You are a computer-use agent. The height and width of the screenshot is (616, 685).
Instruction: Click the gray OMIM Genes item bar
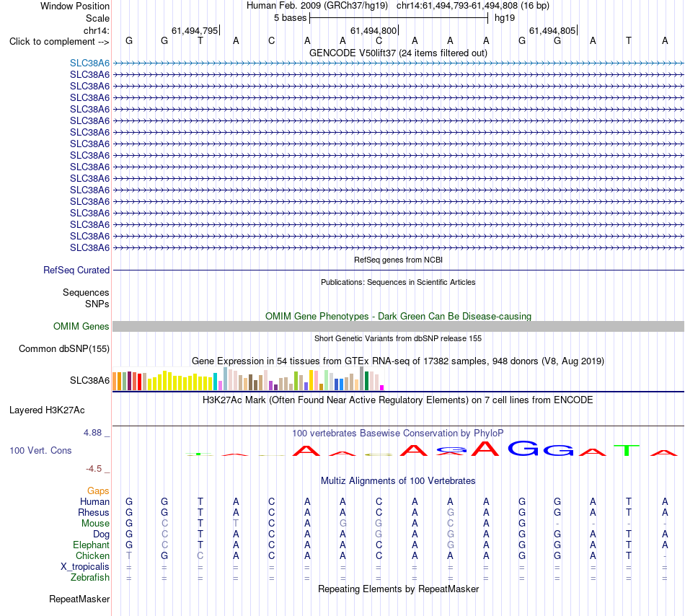point(398,326)
